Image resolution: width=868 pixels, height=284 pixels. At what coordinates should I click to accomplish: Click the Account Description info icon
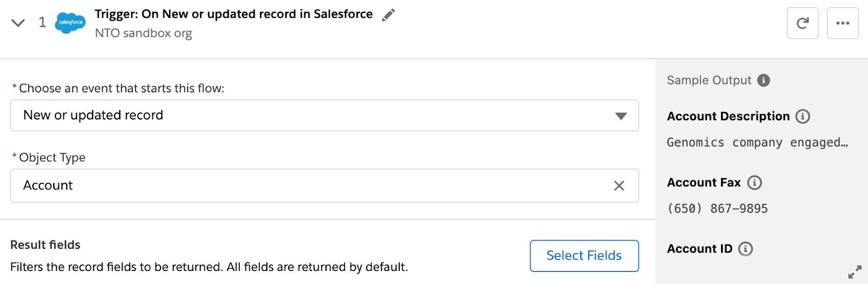[802, 116]
